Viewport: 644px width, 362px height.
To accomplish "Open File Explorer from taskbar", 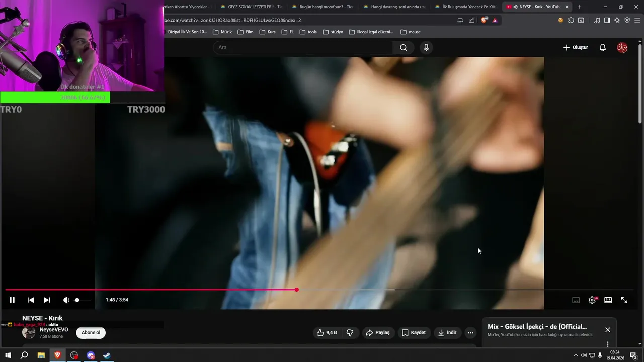I will click(41, 355).
